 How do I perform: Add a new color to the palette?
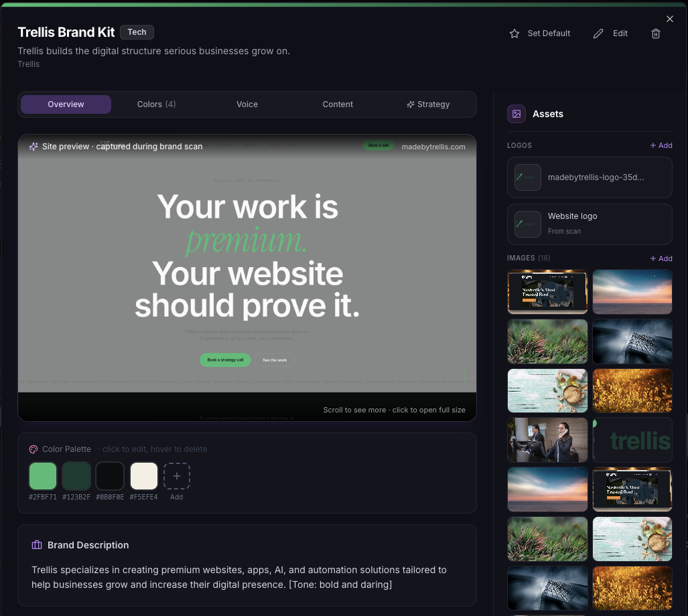pos(177,475)
